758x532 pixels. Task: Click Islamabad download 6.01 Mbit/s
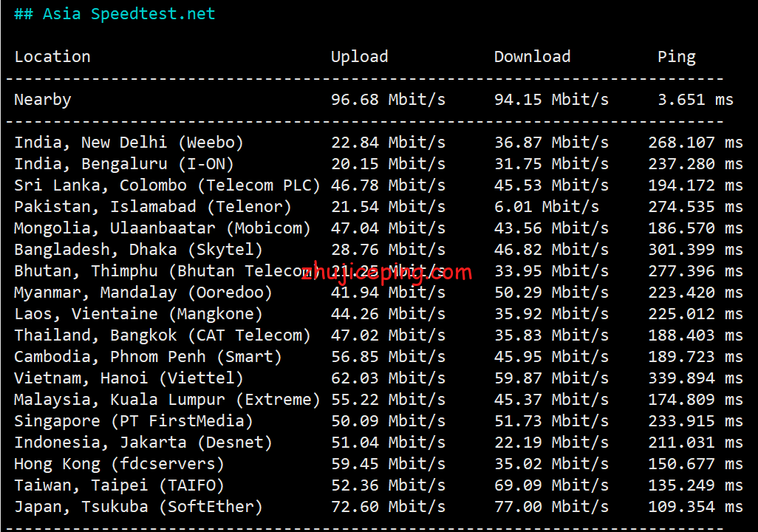[546, 207]
